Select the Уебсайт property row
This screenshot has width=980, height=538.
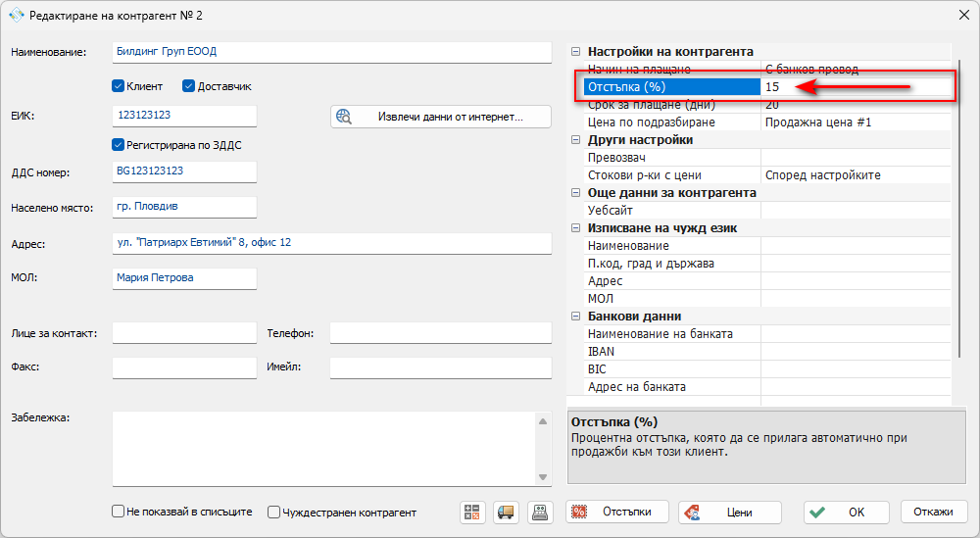(x=767, y=211)
